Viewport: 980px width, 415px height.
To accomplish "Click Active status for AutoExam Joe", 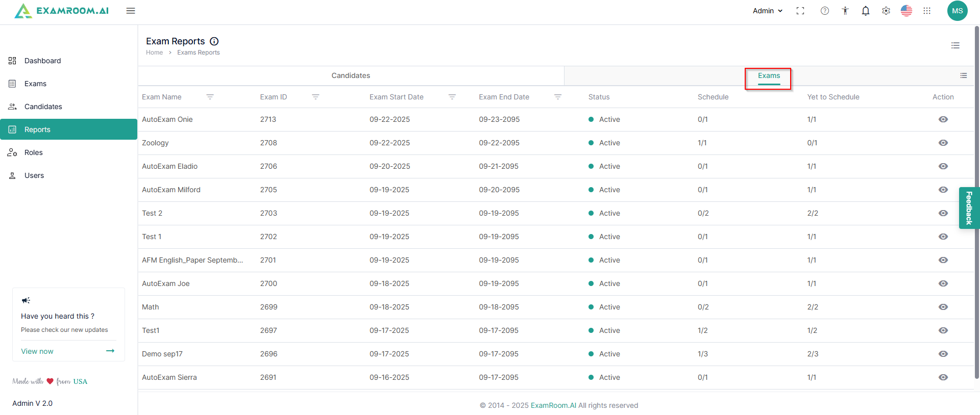I will click(604, 283).
